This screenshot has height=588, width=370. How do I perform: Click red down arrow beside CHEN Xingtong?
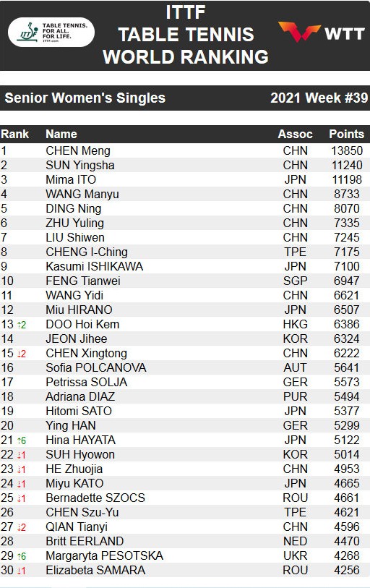point(22,354)
